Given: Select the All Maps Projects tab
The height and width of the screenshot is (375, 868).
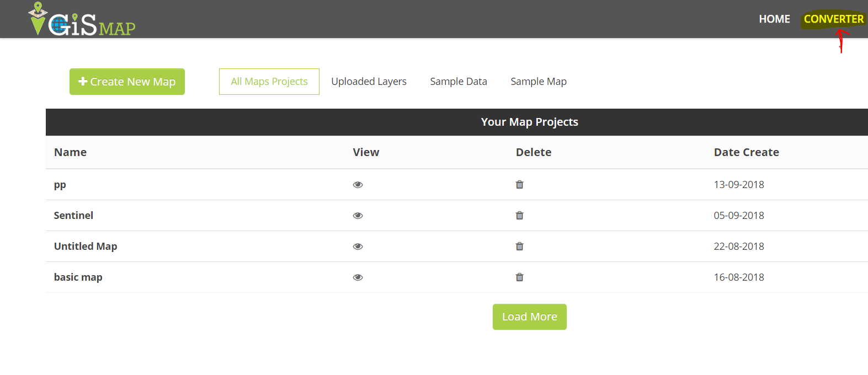Looking at the screenshot, I should coord(269,82).
